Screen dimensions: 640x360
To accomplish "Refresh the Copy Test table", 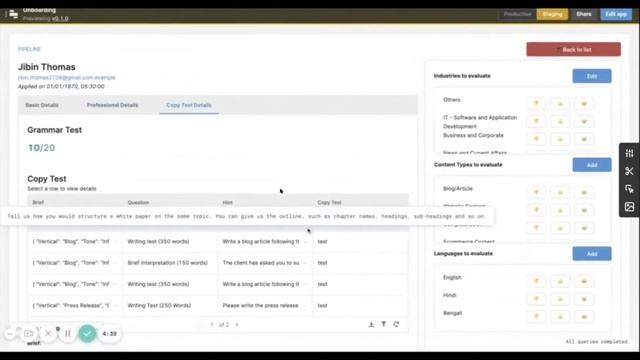I will coord(396,324).
